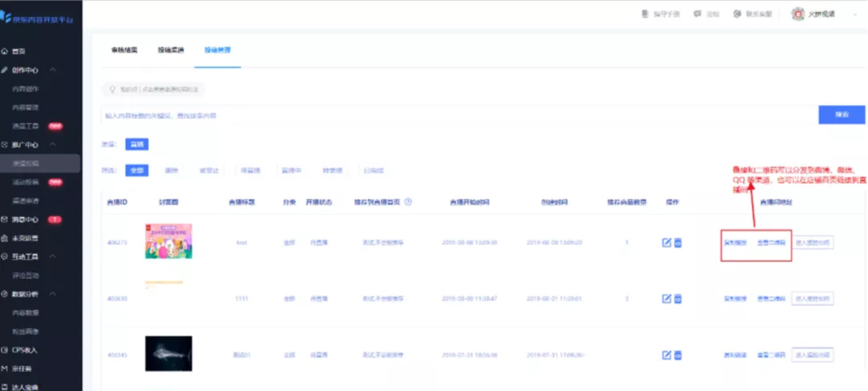Select the '全部' status filter chip
The height and width of the screenshot is (391, 868).
point(137,171)
